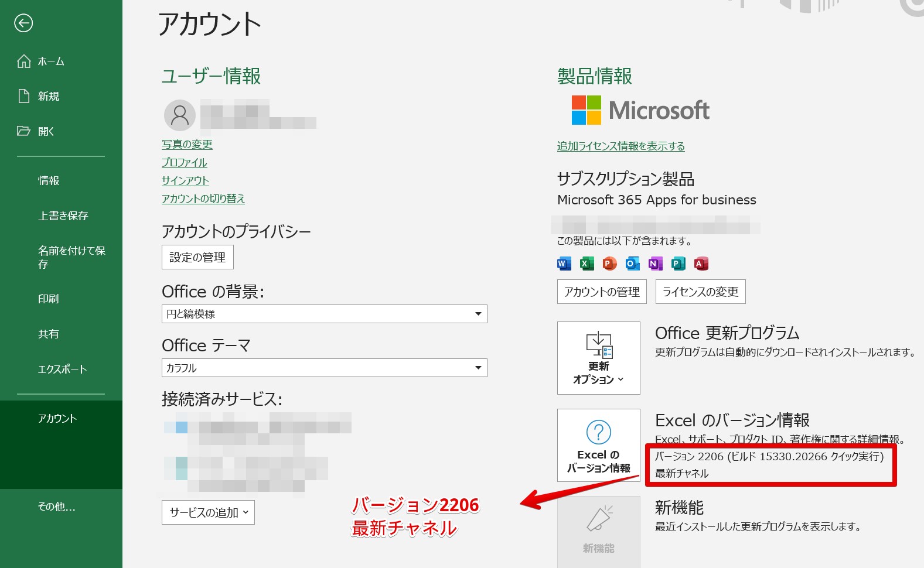Click the PowerPoint app icon

click(609, 264)
